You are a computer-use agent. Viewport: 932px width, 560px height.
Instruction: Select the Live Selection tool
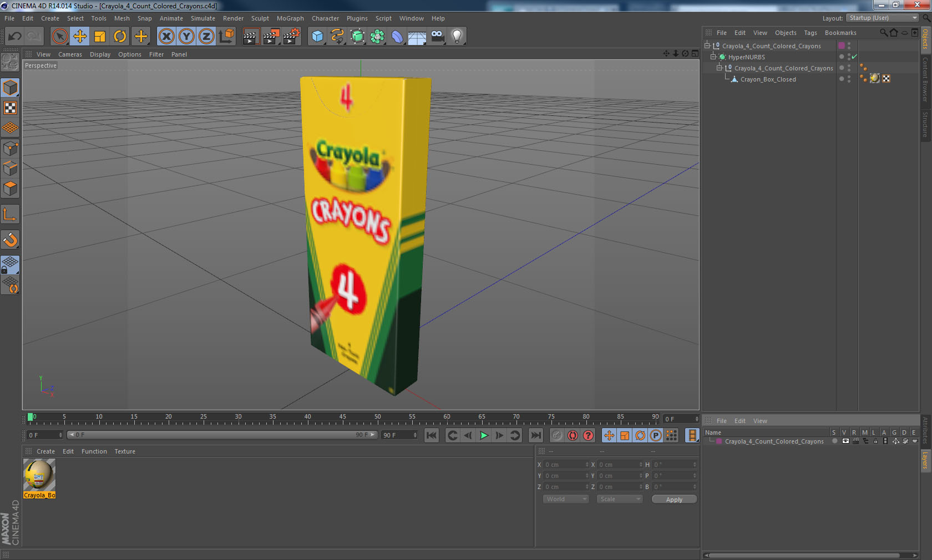point(59,37)
